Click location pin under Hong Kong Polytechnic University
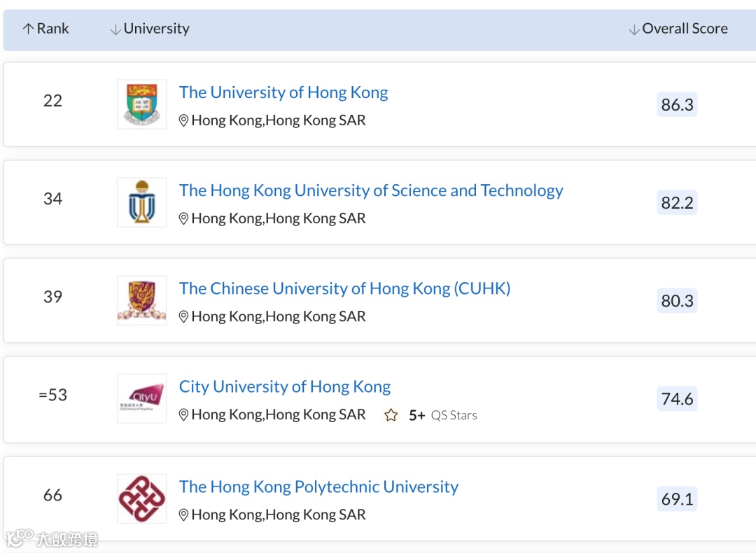Image resolution: width=756 pixels, height=553 pixels. click(184, 515)
